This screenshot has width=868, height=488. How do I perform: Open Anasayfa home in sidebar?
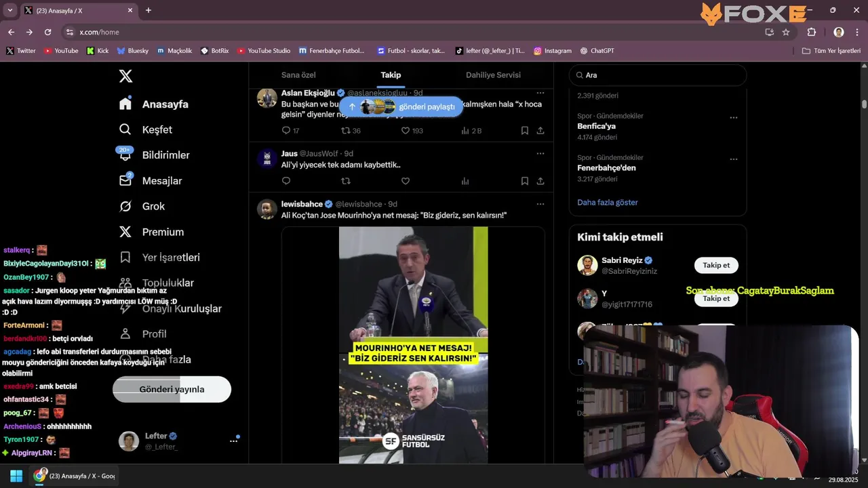(x=154, y=104)
